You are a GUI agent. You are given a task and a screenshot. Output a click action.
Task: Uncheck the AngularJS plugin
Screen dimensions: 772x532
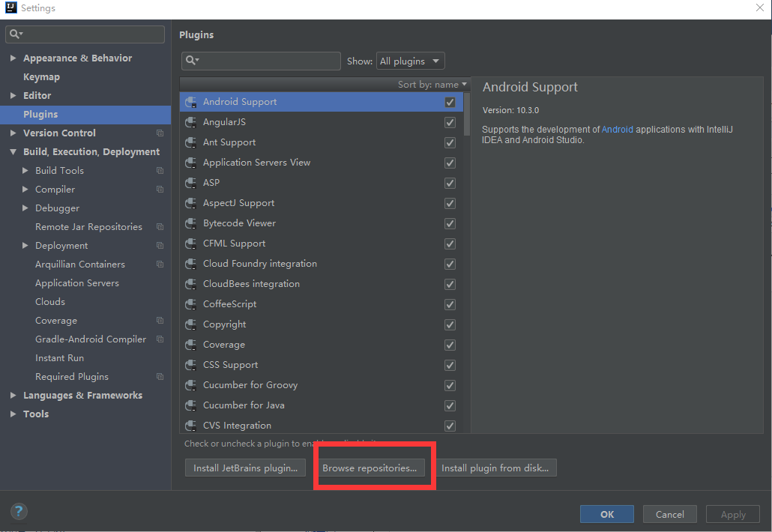click(450, 122)
